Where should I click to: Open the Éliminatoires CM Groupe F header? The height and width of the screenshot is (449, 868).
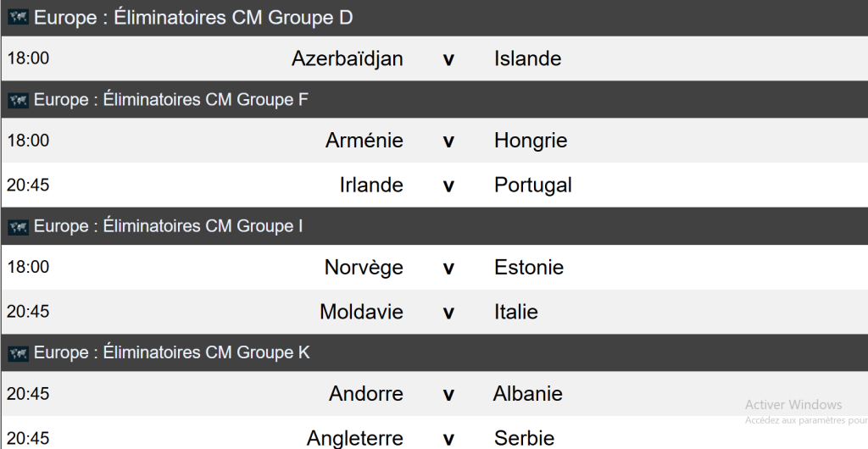170,101
